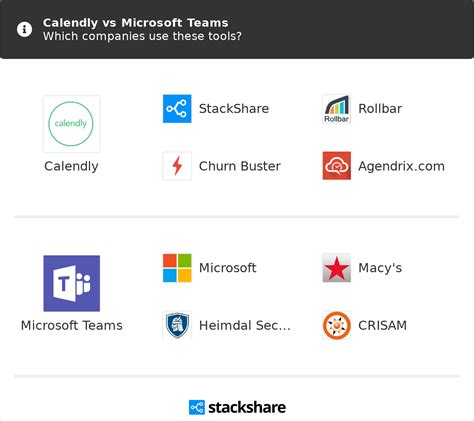Follow the Rollbar text link
Image resolution: width=474 pixels, height=421 pixels.
coord(380,109)
